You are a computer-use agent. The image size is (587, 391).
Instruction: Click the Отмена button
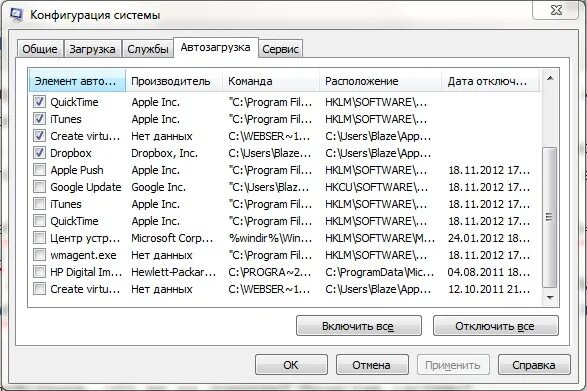pyautogui.click(x=372, y=365)
